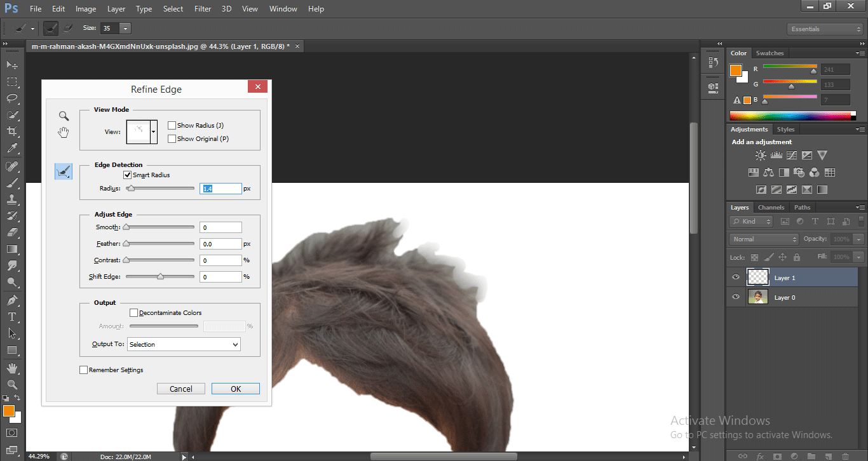Open the layer Opacity dropdown arrow

tap(859, 239)
